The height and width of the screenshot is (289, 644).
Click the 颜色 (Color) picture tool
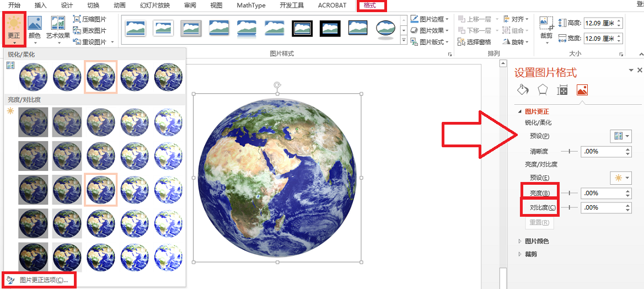pos(35,28)
